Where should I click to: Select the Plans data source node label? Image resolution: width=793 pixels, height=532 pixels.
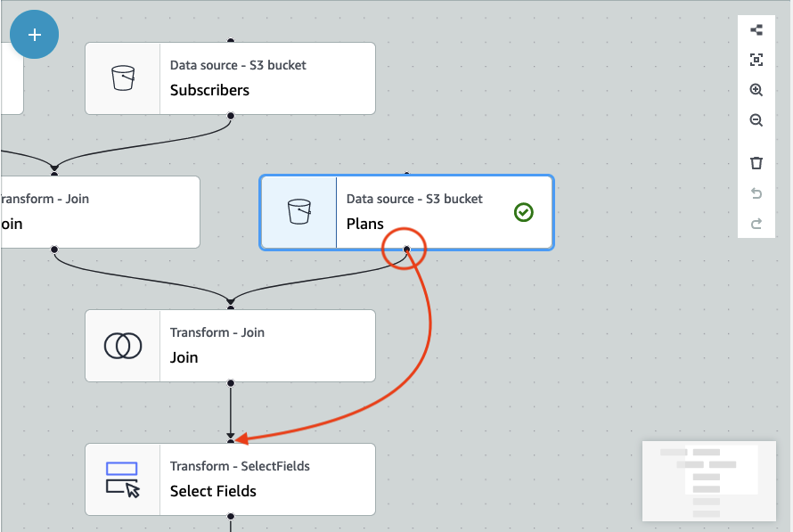coord(365,224)
